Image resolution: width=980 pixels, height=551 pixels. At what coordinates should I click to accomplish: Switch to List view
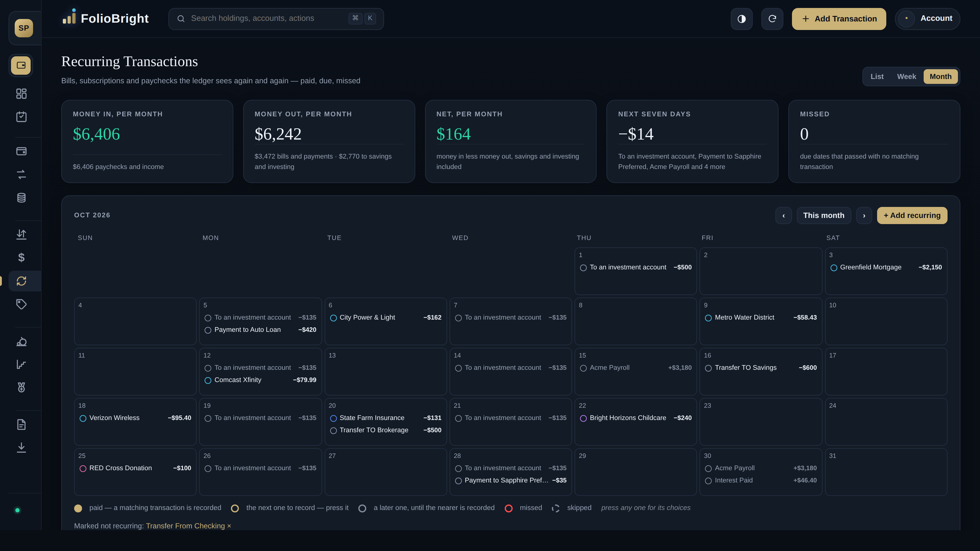coord(877,77)
